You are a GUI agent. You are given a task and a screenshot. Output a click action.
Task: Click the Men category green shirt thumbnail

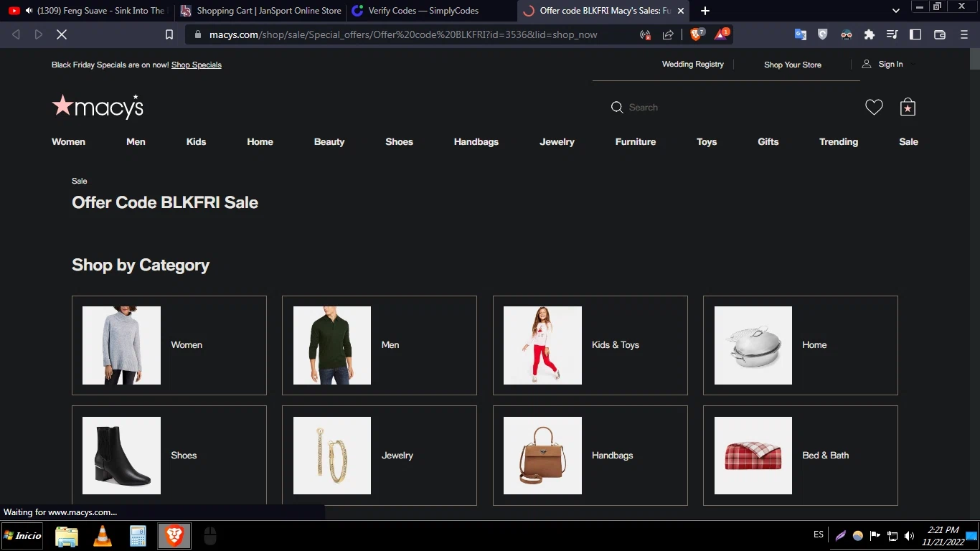tap(332, 345)
